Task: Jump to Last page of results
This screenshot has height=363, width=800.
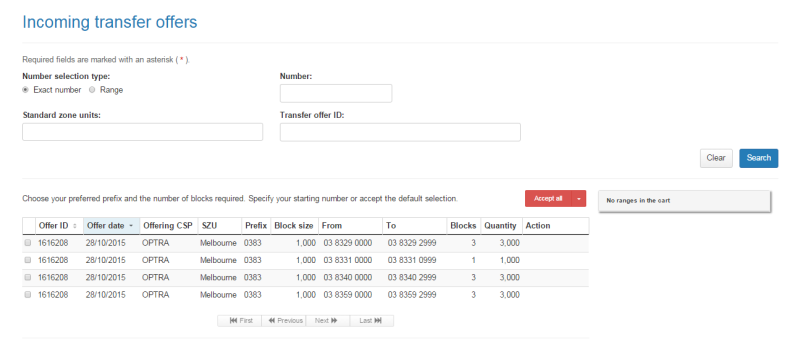Action: 371,321
